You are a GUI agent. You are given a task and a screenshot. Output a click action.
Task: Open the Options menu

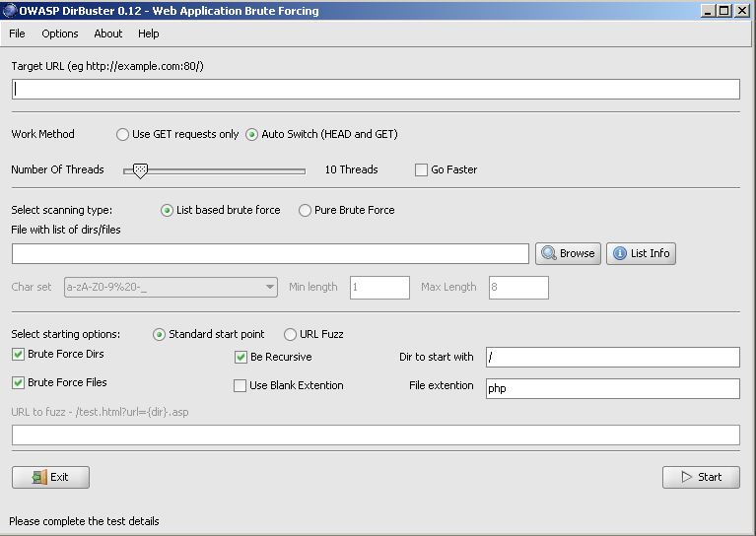(60, 33)
